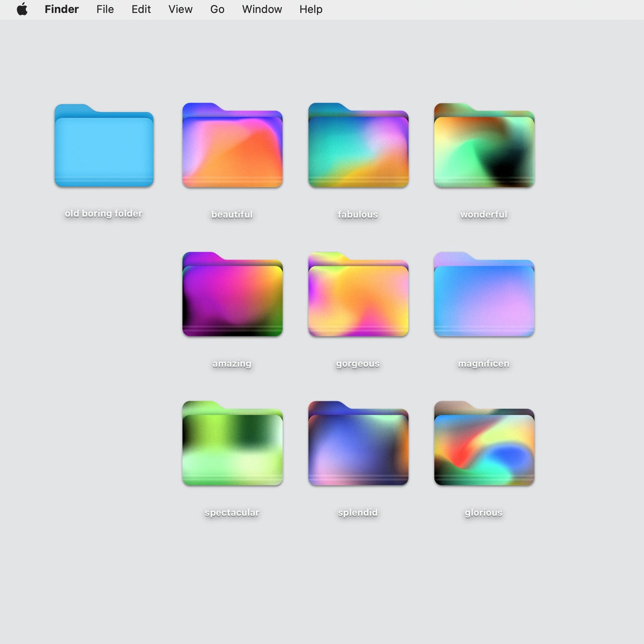Open the File menu
Image resolution: width=644 pixels, height=644 pixels.
pyautogui.click(x=105, y=9)
